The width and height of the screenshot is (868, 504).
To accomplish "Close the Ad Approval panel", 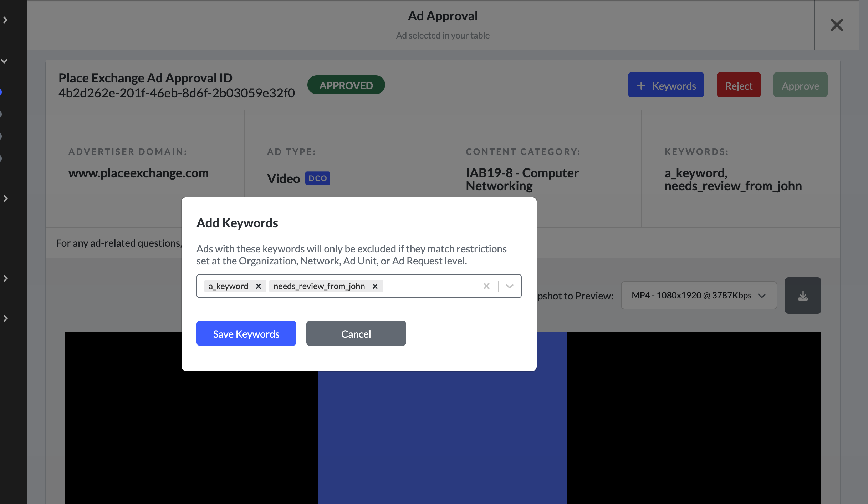I will (837, 25).
